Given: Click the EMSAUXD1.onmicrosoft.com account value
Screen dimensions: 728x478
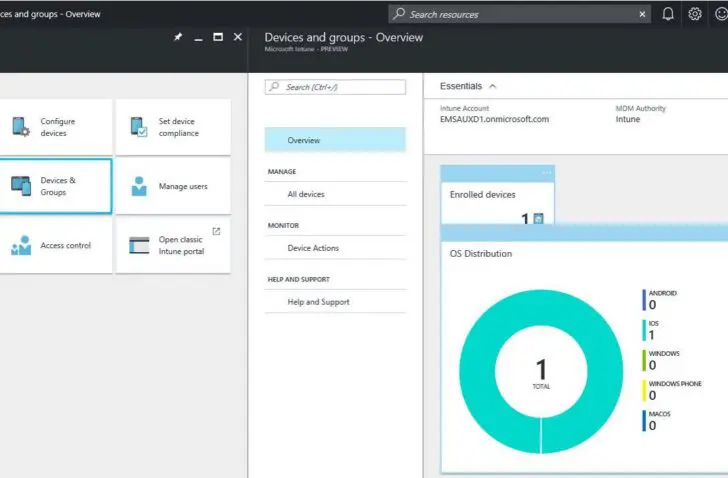Looking at the screenshot, I should (494, 119).
